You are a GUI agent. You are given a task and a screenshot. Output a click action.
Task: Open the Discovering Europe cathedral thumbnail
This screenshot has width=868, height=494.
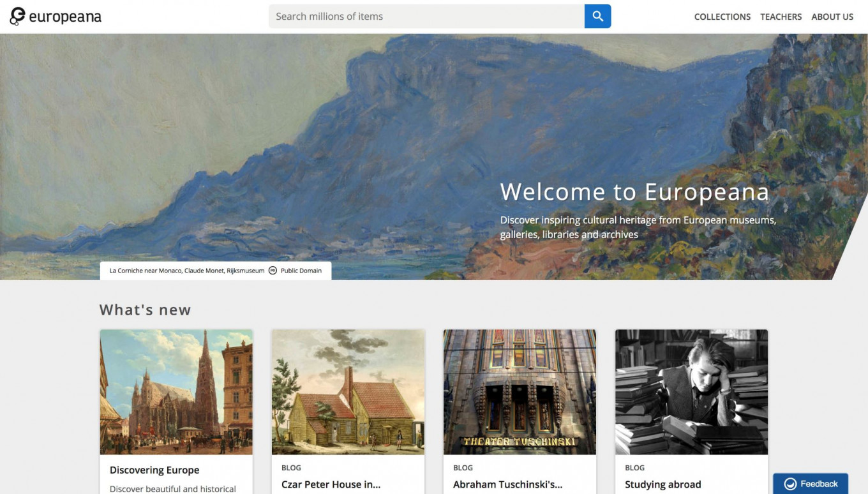click(x=176, y=392)
